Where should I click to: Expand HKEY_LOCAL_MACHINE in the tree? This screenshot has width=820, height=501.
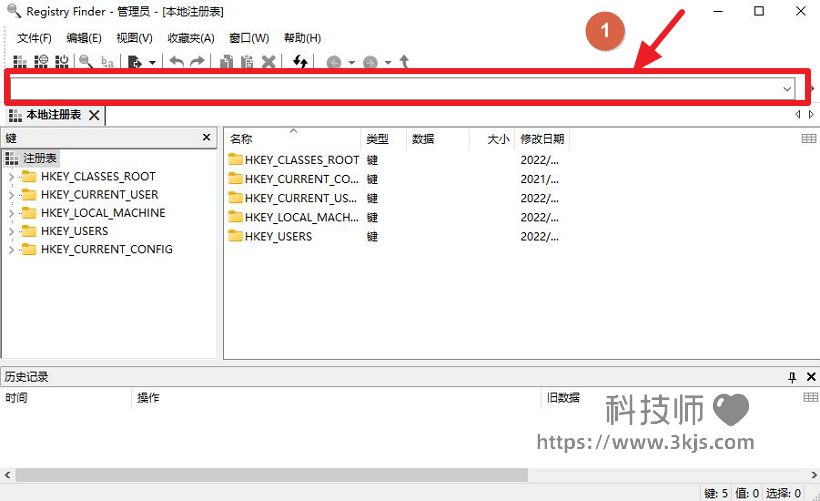click(12, 213)
